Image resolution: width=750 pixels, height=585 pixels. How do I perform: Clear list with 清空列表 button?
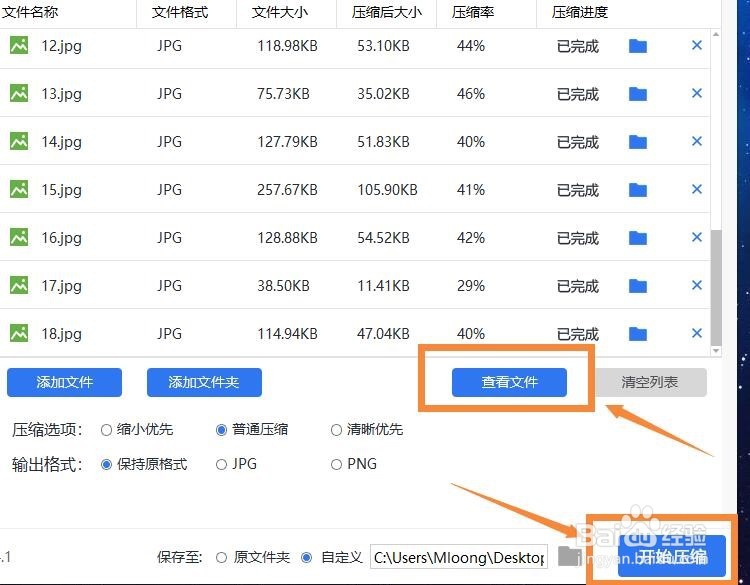pos(650,382)
